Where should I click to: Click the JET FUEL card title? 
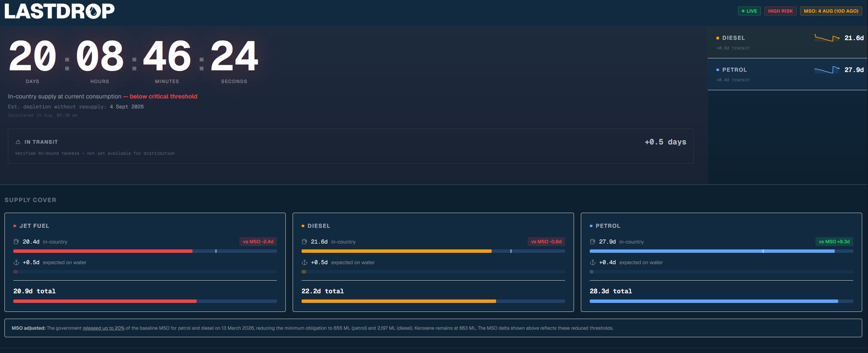pyautogui.click(x=34, y=226)
